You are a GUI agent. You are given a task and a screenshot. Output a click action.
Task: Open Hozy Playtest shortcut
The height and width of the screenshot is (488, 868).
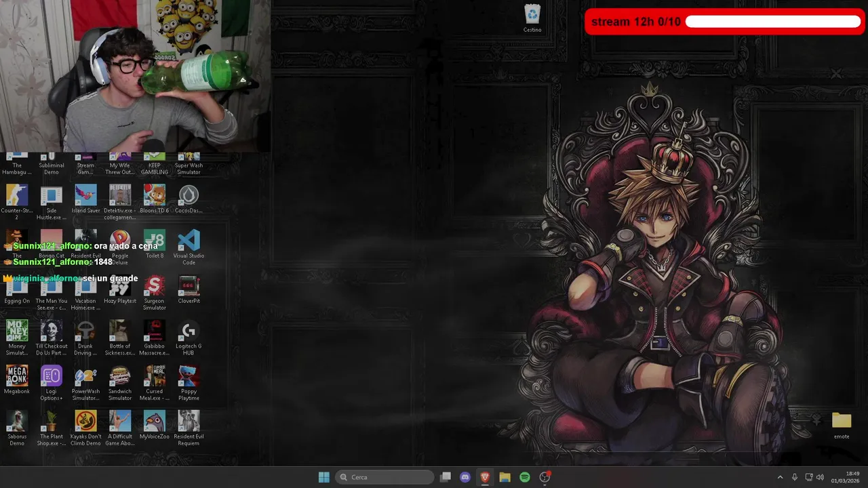120,289
